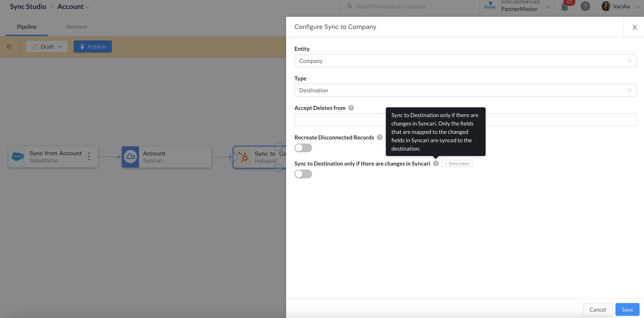Close the Configure Sync to Company panel
Image resolution: width=644 pixels, height=318 pixels.
tap(634, 27)
